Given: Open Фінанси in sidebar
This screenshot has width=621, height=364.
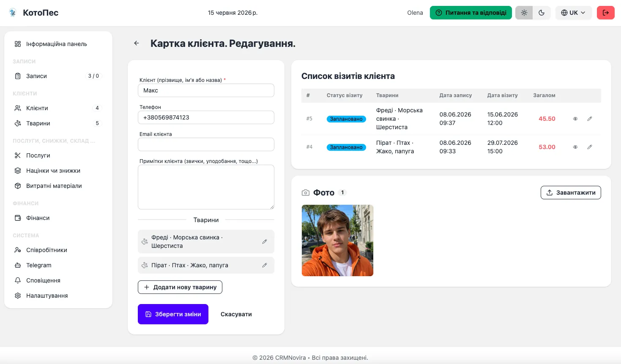Looking at the screenshot, I should point(58,218).
